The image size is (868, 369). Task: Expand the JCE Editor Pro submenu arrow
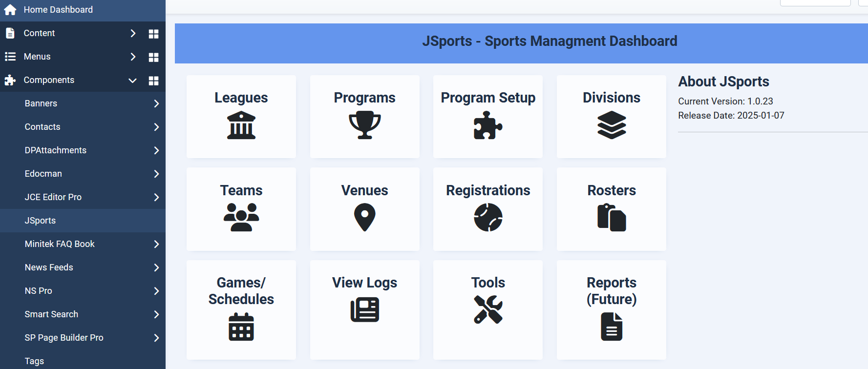pos(156,197)
